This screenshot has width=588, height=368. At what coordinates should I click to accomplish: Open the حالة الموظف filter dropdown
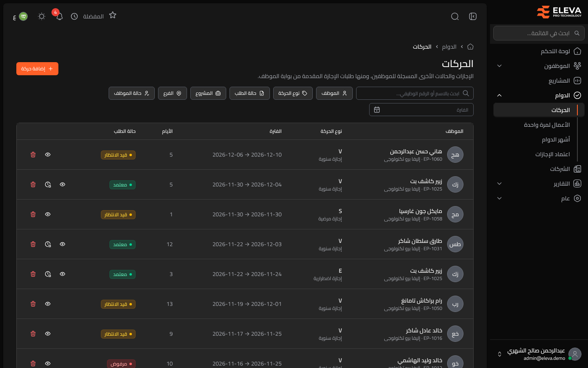tap(131, 93)
